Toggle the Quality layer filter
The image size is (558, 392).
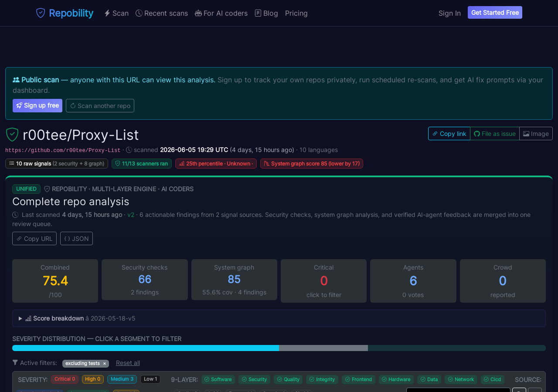click(288, 379)
